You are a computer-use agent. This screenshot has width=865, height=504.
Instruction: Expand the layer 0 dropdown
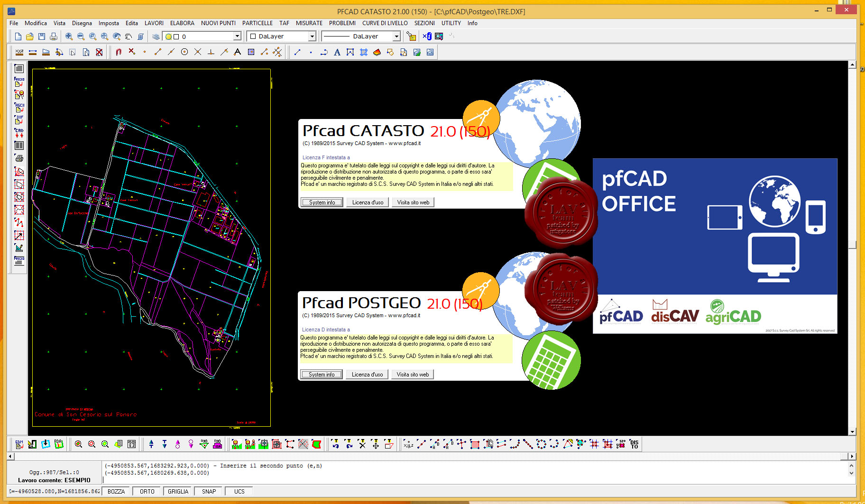pyautogui.click(x=237, y=37)
